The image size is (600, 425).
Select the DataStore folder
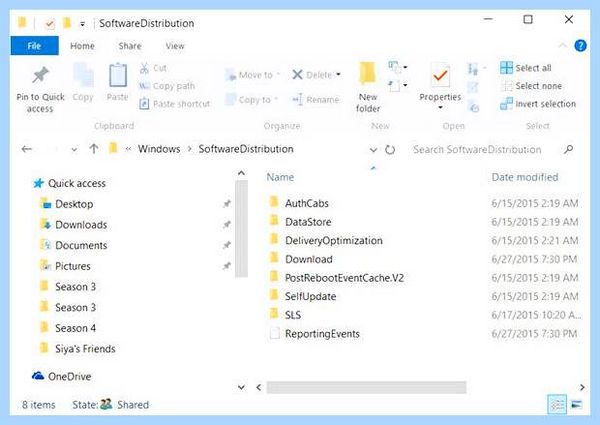301,222
